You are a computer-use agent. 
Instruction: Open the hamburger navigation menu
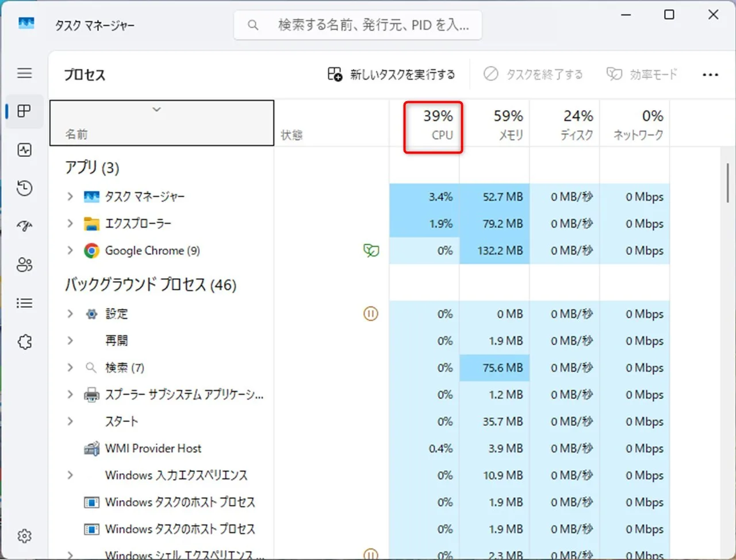pos(24,73)
